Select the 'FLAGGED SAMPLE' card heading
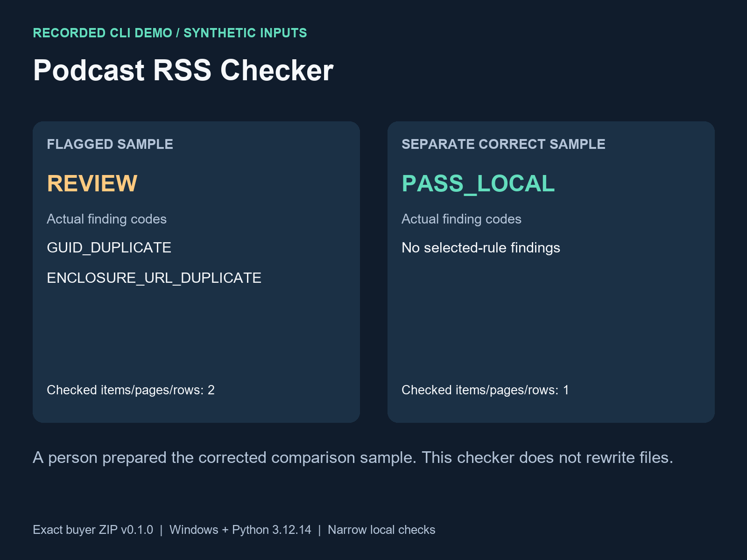The width and height of the screenshot is (747, 560). (110, 144)
